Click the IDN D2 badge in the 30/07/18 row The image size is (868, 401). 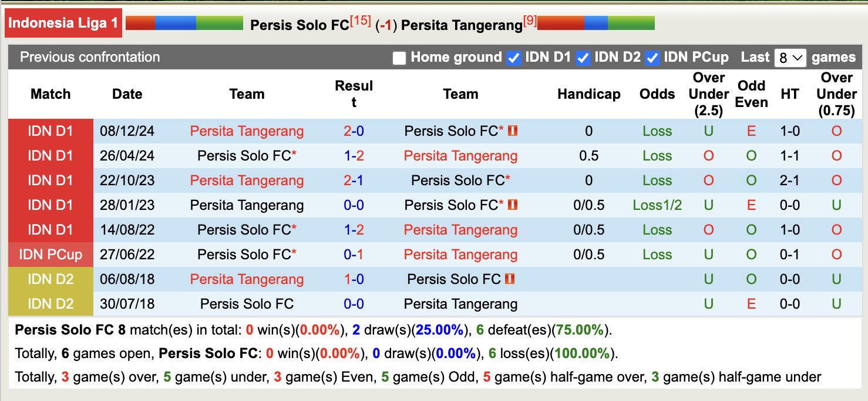51,304
